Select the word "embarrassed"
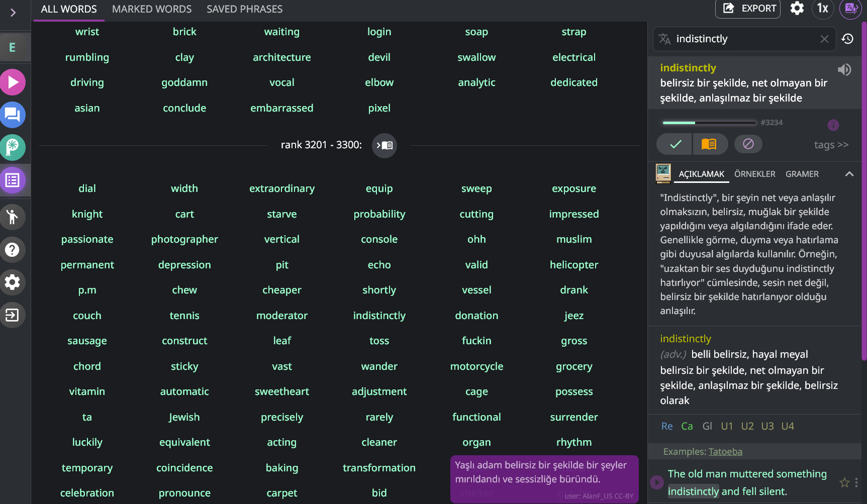 282,108
